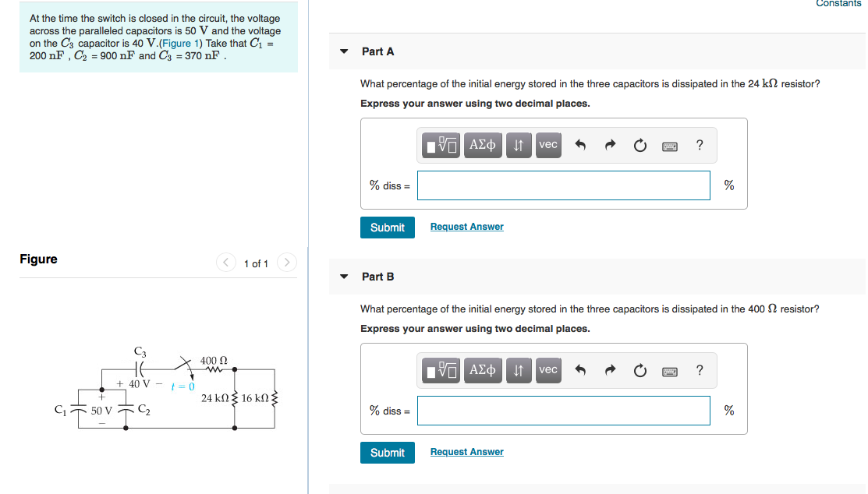868x494 pixels.
Task: Open the Greek symbols palette in Part B
Action: (x=482, y=370)
